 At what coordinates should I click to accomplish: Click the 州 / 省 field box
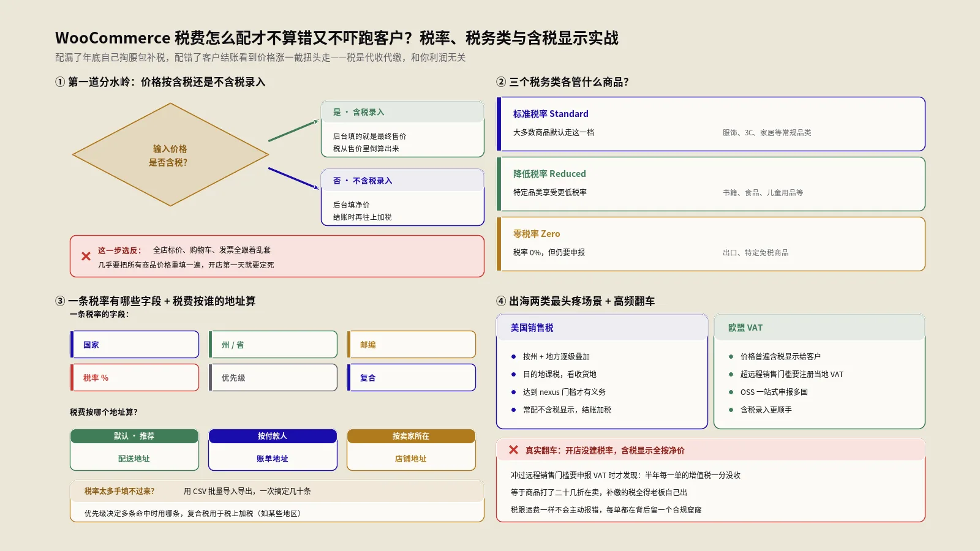tap(273, 345)
